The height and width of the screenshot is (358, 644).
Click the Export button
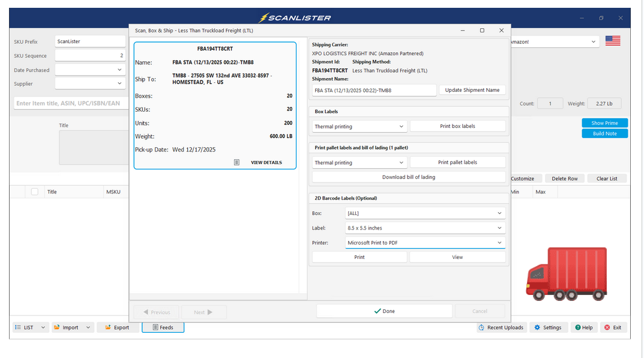pos(117,327)
